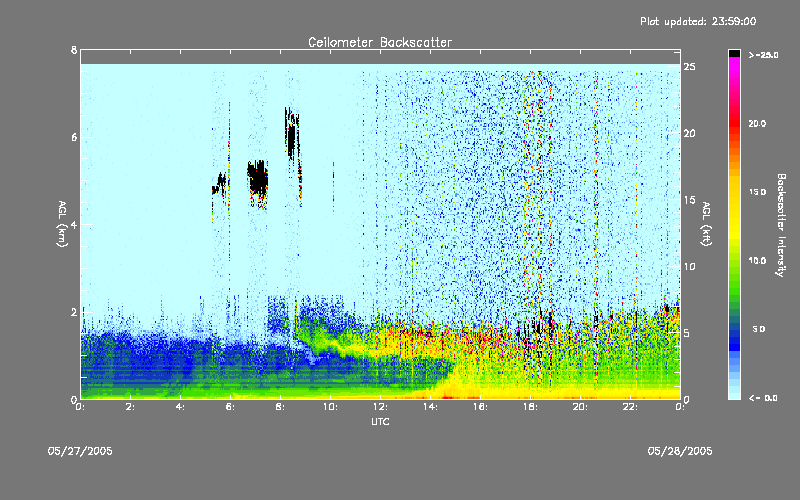This screenshot has width=800, height=500.
Task: Click the tall black cloud streak near 8:30 UTC
Action: point(292,138)
